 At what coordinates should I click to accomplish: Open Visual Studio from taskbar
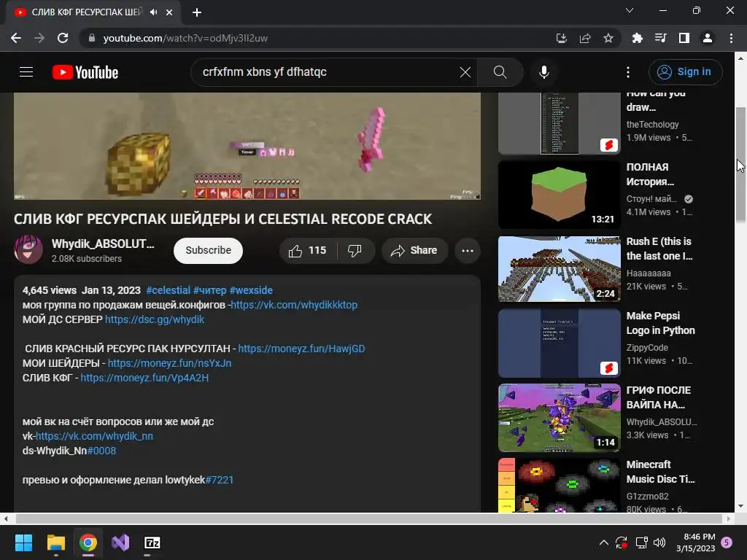[x=120, y=542]
